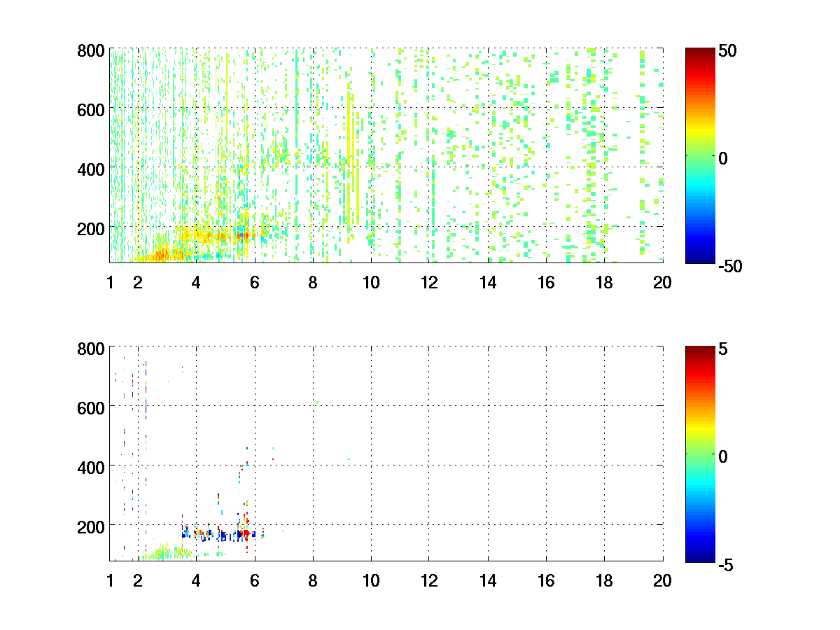Click y-axis tick "400" of bottom plot

click(x=91, y=465)
